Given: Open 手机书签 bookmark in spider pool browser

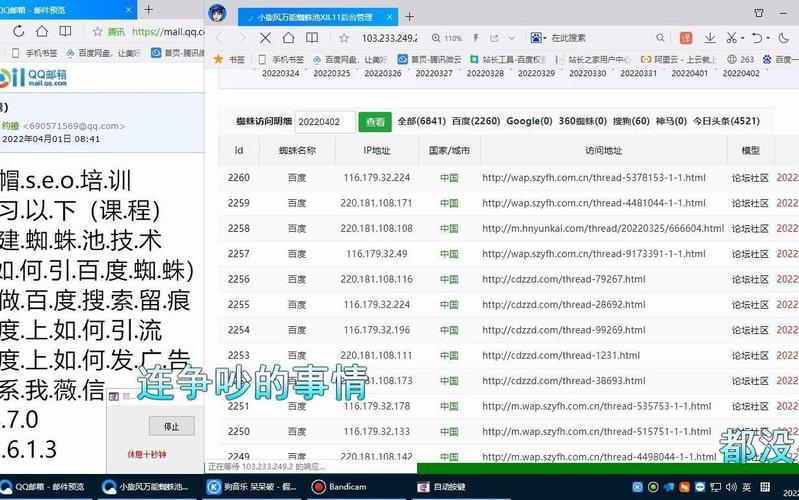Looking at the screenshot, I should pos(279,60).
